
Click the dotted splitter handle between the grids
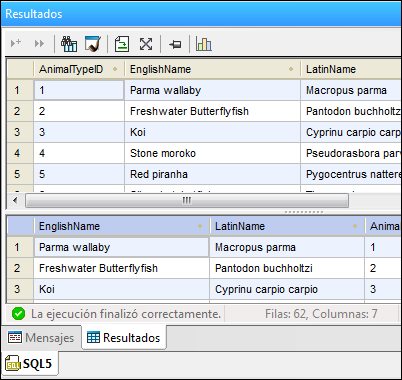coord(303,212)
